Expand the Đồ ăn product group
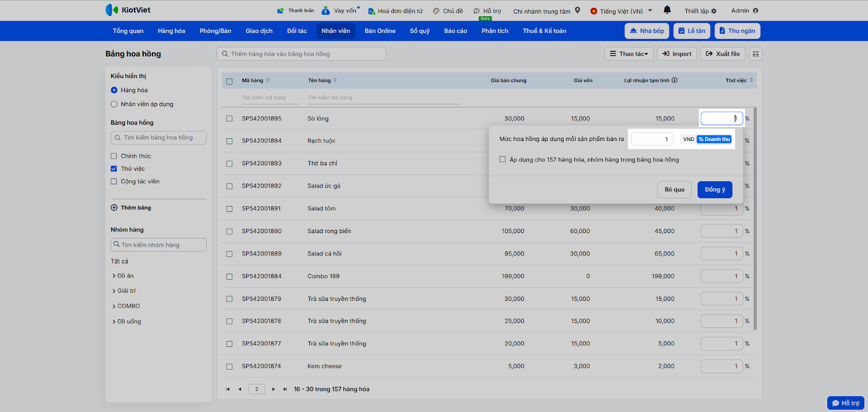Image resolution: width=868 pixels, height=412 pixels. 114,276
